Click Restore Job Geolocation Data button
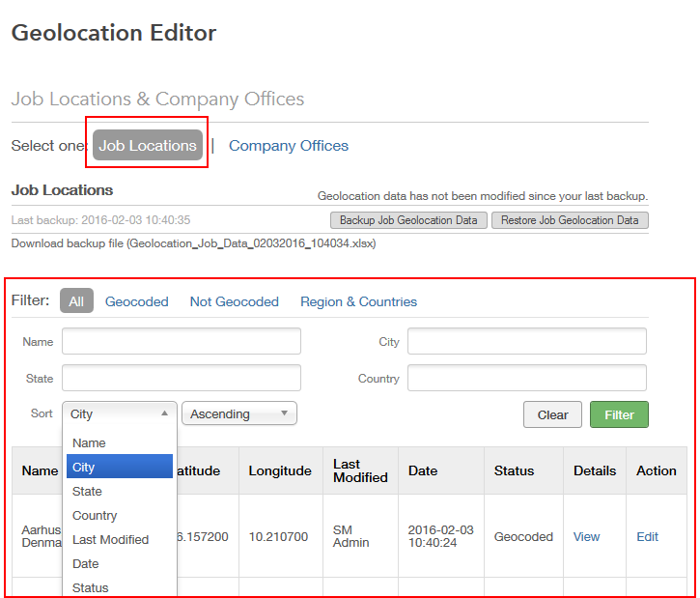The width and height of the screenshot is (700, 598). pos(570,220)
